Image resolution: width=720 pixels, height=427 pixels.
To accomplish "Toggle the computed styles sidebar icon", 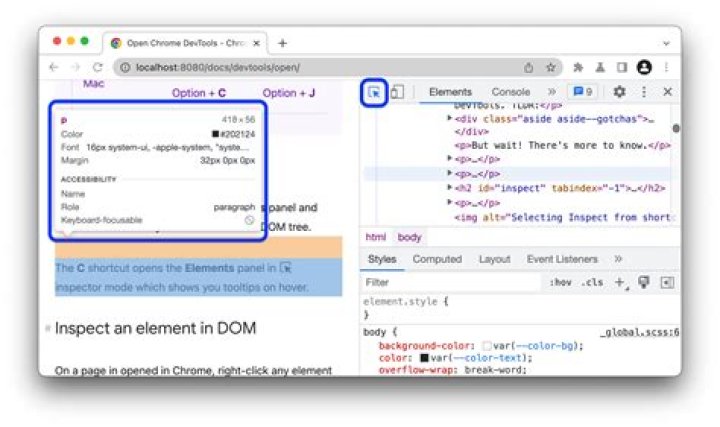I will (667, 282).
